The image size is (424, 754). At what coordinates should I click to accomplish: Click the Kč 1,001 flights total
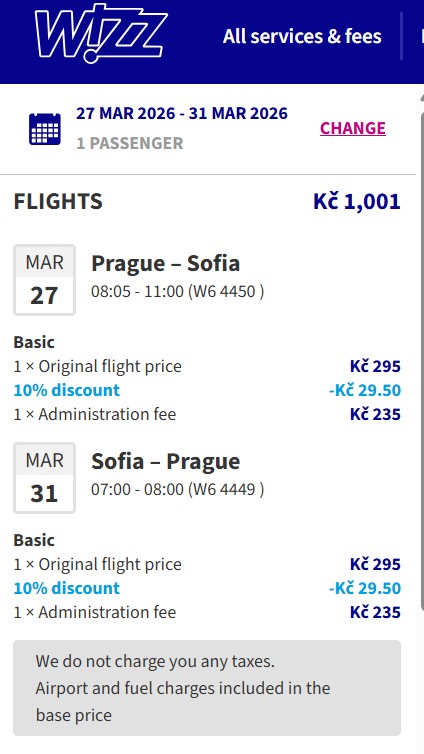[x=357, y=201]
